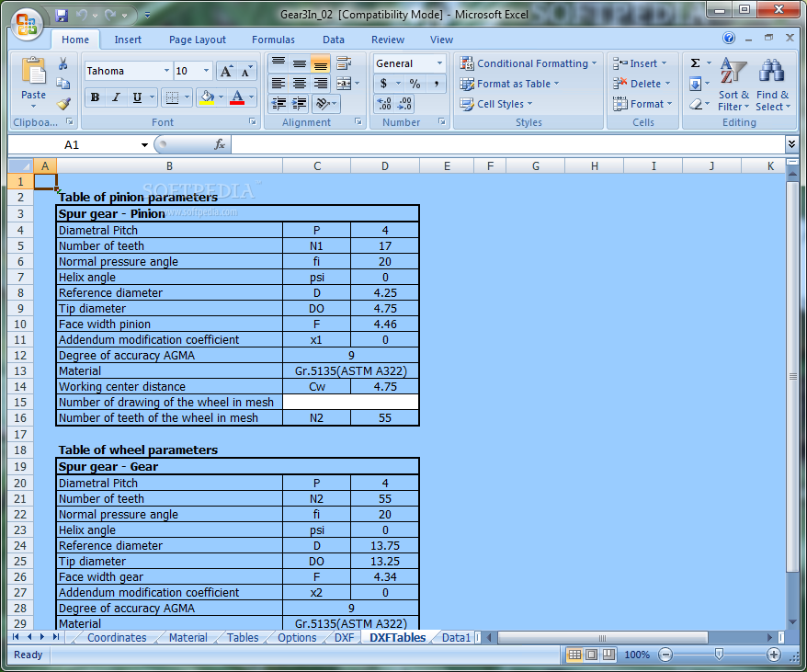The width and height of the screenshot is (807, 672).
Task: Cut selection with the scissors icon
Action: click(x=63, y=63)
